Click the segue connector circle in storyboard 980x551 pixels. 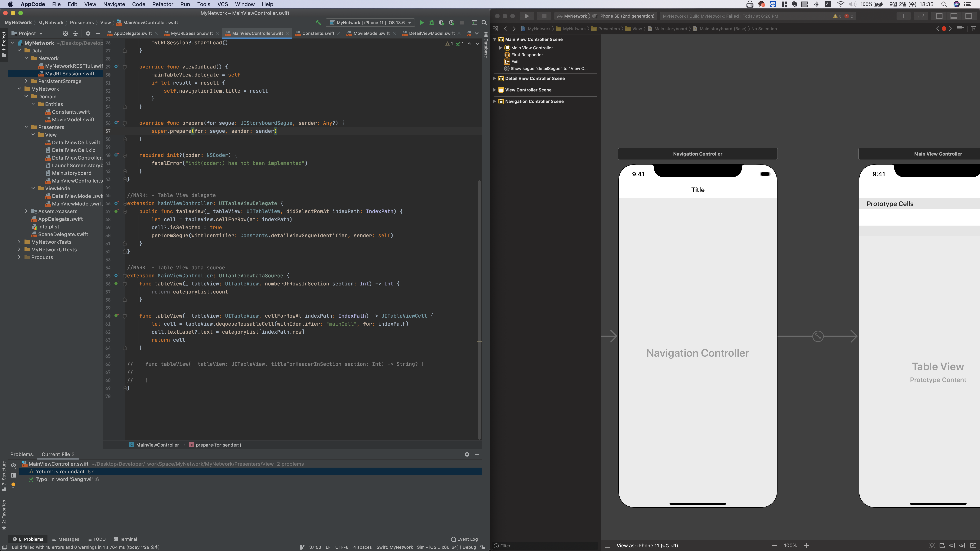pyautogui.click(x=817, y=336)
